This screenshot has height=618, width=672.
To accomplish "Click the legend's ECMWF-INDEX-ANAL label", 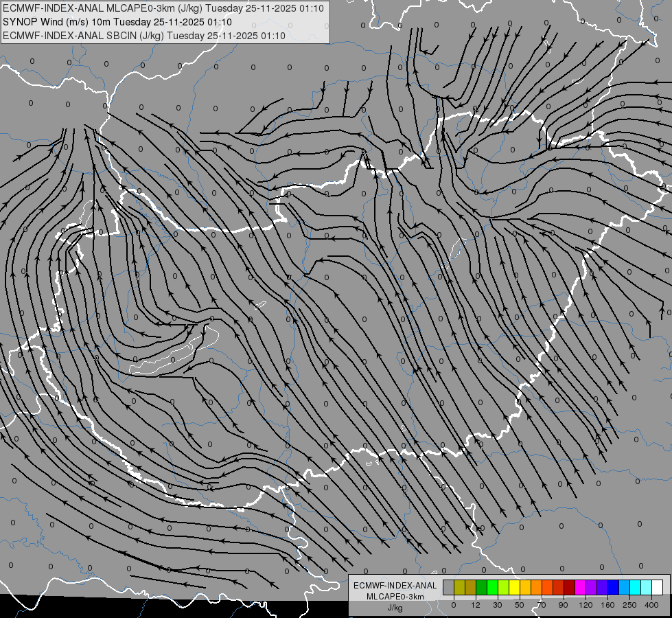I will pyautogui.click(x=395, y=586).
